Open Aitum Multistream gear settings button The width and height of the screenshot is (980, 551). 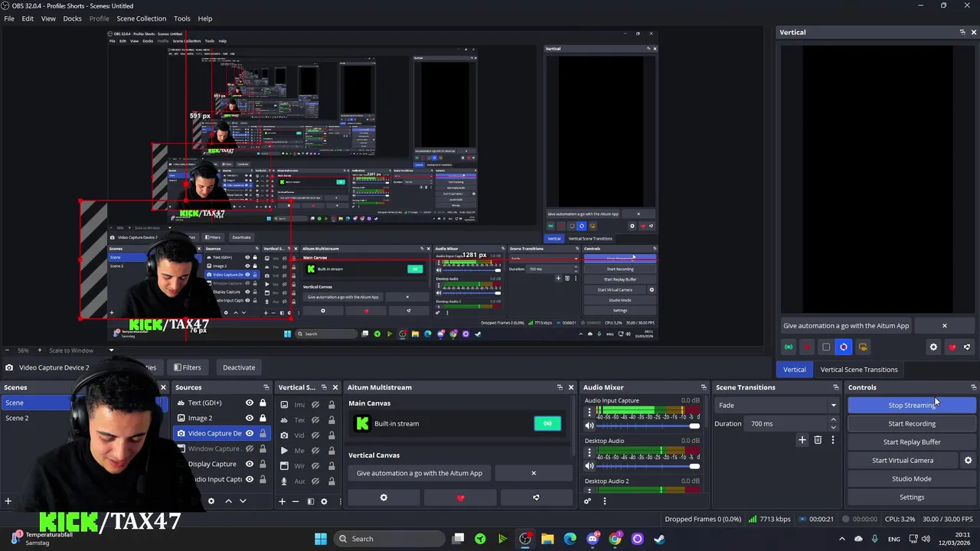point(384,498)
